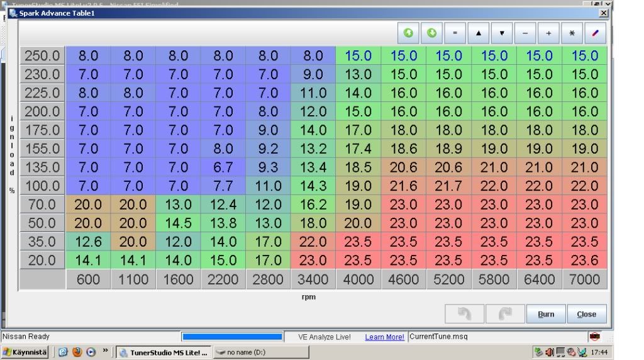Select the cell with value 12.6
Screen dimensions: 644x360
click(x=88, y=242)
